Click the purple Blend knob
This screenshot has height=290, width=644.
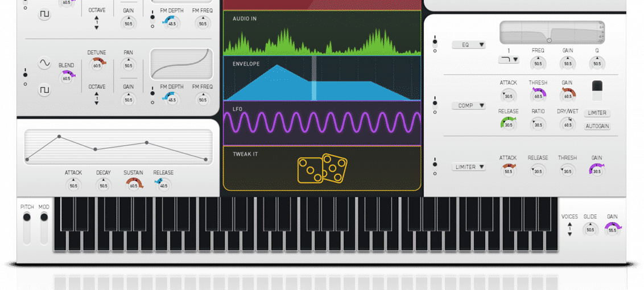point(67,77)
